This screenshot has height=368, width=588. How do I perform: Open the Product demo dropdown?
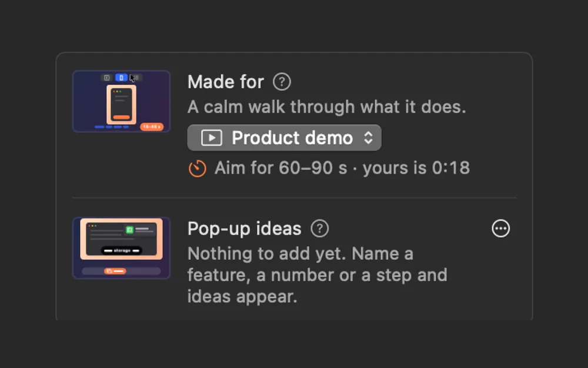coord(284,138)
